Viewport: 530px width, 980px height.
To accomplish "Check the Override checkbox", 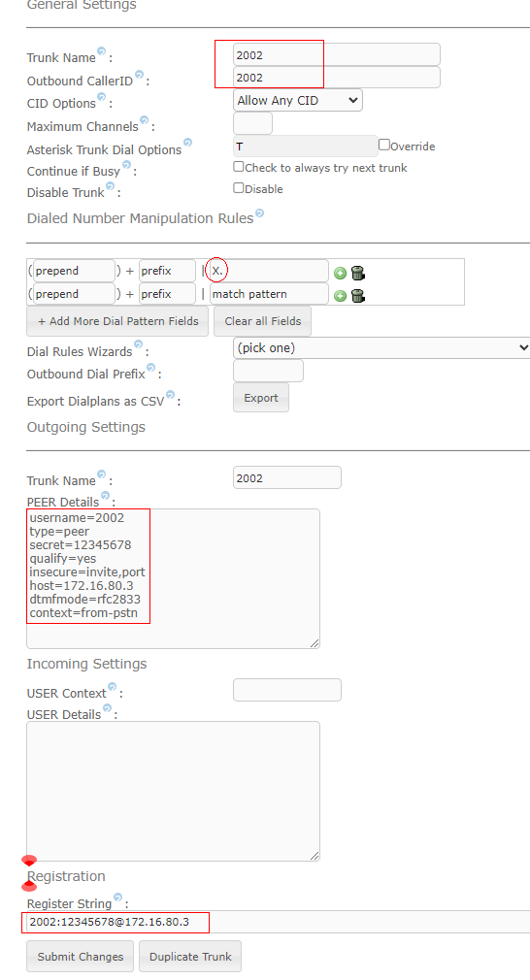I will click(384, 145).
